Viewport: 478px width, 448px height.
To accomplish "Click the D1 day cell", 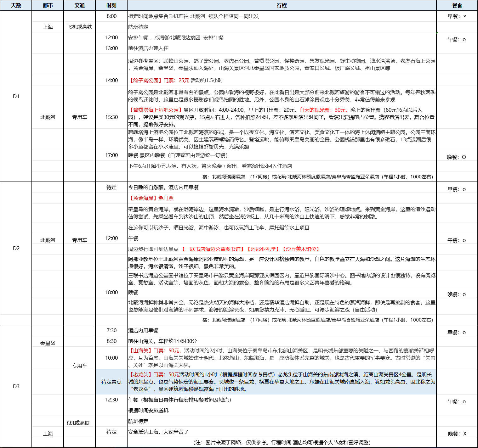I will point(16,96).
